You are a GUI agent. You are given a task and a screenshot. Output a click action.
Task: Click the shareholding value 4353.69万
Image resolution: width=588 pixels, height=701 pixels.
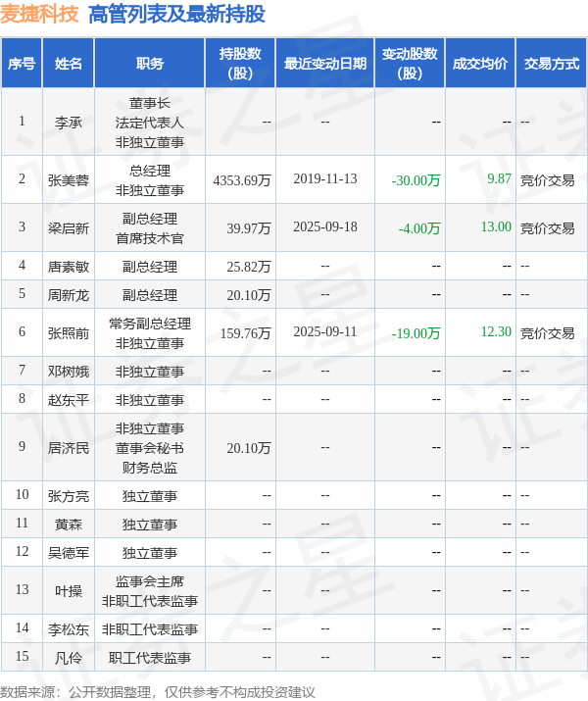(242, 180)
